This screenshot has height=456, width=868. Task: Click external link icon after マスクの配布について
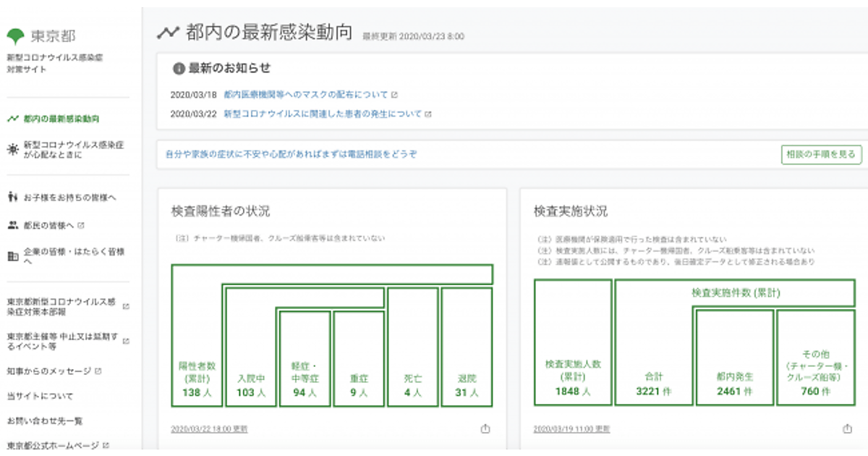tap(394, 95)
